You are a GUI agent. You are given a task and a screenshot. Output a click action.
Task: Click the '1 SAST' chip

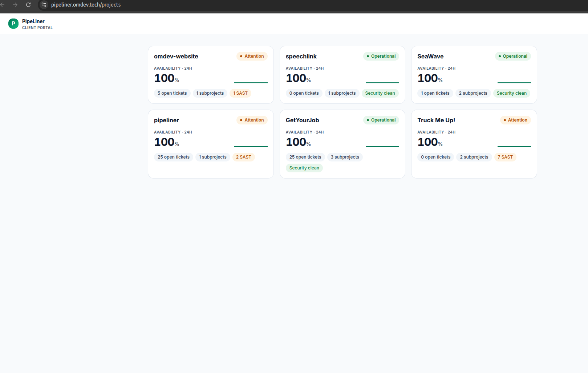click(240, 93)
